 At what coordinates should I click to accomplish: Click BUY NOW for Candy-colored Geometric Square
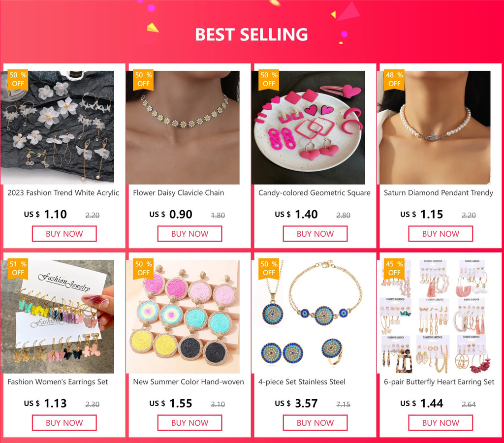315,234
